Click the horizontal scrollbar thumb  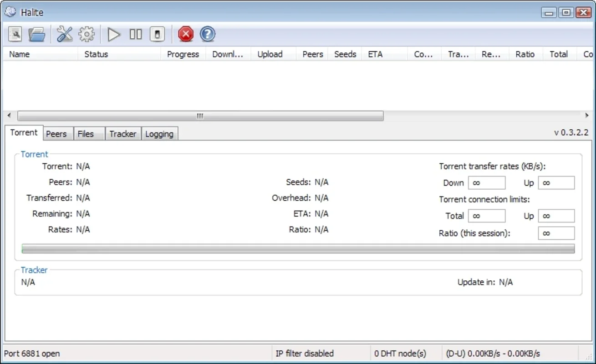[x=200, y=116]
